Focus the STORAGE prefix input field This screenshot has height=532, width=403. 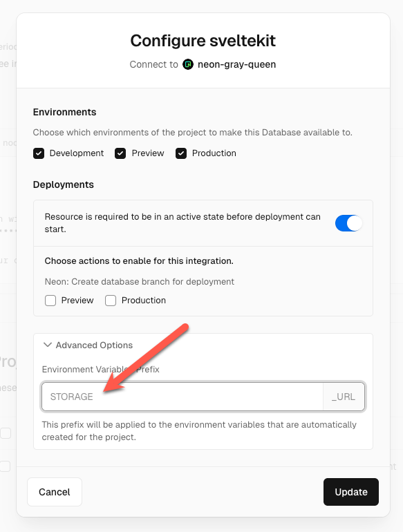point(182,397)
